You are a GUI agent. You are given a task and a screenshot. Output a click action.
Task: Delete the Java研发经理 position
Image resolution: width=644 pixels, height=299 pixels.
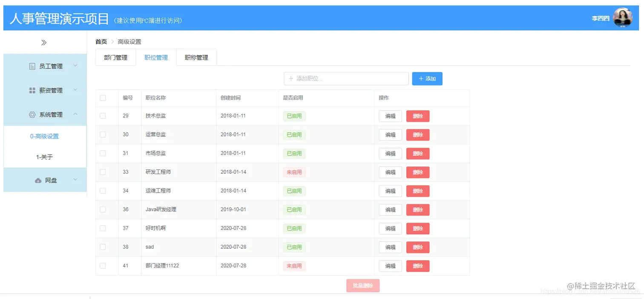pyautogui.click(x=418, y=210)
